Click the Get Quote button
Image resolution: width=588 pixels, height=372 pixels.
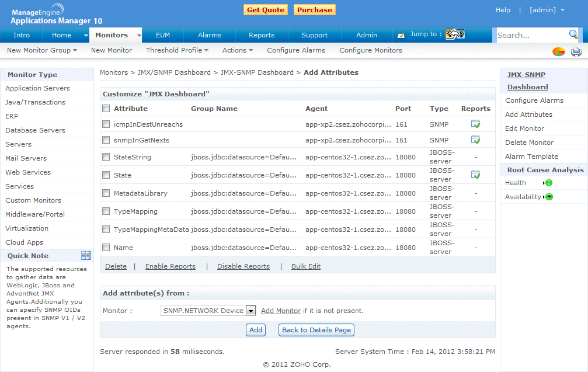pyautogui.click(x=266, y=10)
